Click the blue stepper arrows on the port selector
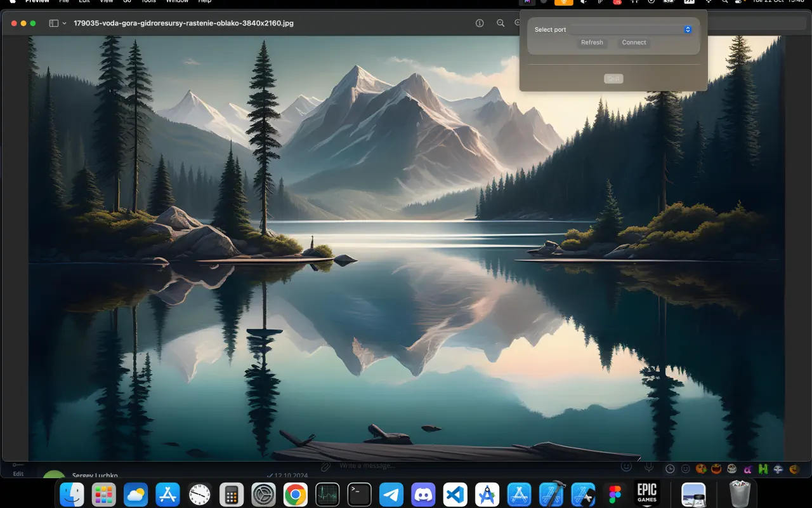The height and width of the screenshot is (508, 812). tap(688, 29)
